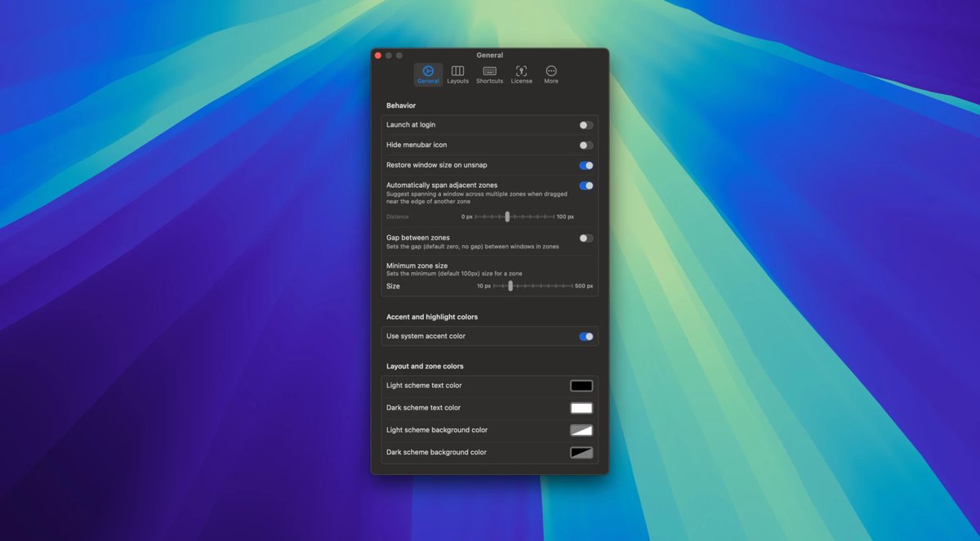The width and height of the screenshot is (980, 541).
Task: Open the Dark scheme text color swatch
Action: [581, 407]
